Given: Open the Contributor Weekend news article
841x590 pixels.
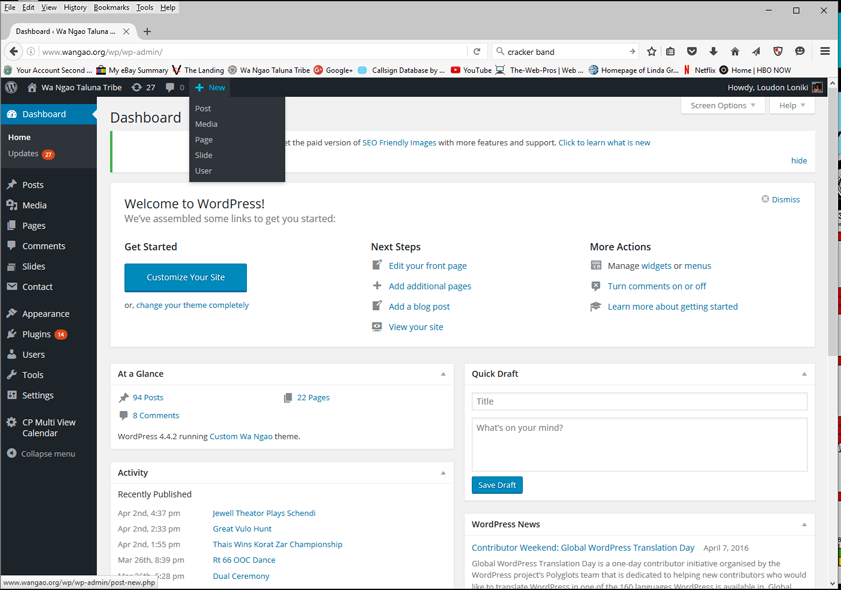Looking at the screenshot, I should [583, 548].
